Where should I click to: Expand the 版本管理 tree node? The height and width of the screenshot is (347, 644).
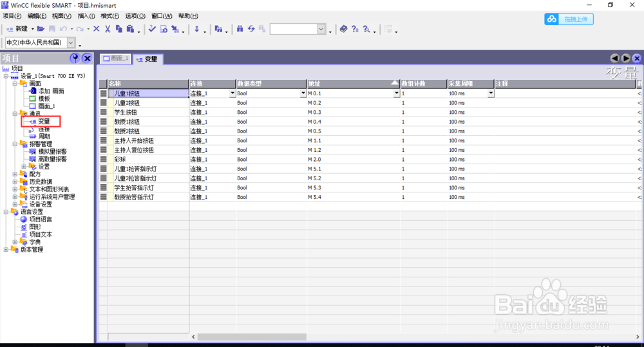point(6,249)
